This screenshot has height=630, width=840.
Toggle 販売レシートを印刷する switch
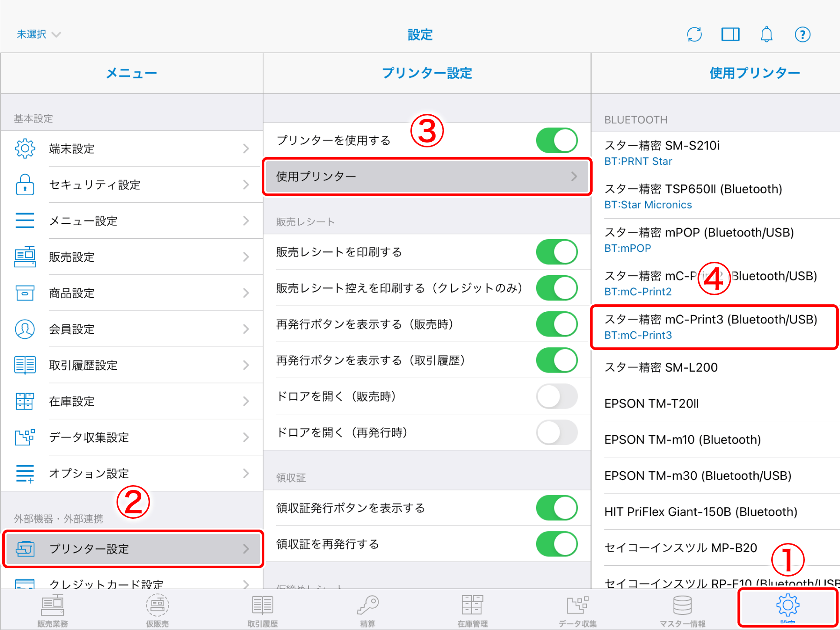[557, 252]
